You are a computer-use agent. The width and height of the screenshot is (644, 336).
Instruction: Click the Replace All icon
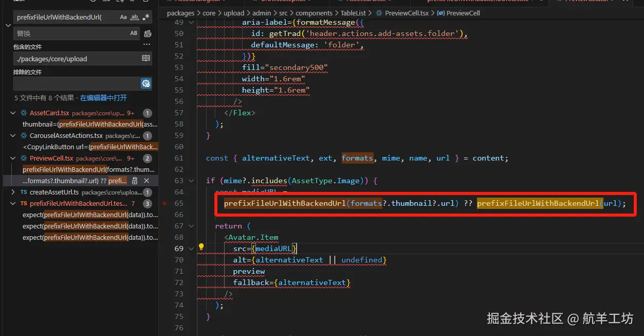point(148,33)
